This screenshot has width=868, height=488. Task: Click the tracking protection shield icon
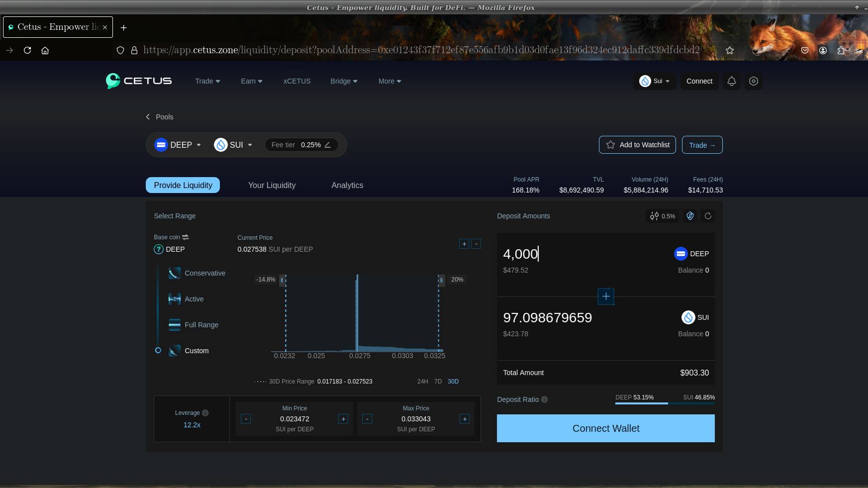pyautogui.click(x=120, y=50)
